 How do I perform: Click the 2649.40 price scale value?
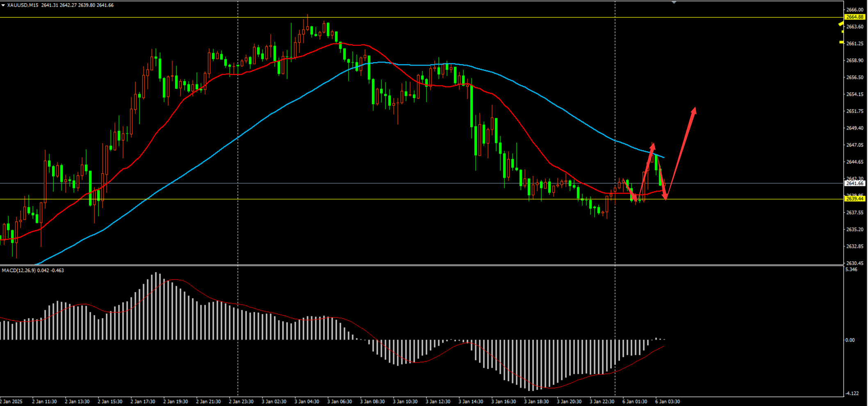[x=855, y=128]
